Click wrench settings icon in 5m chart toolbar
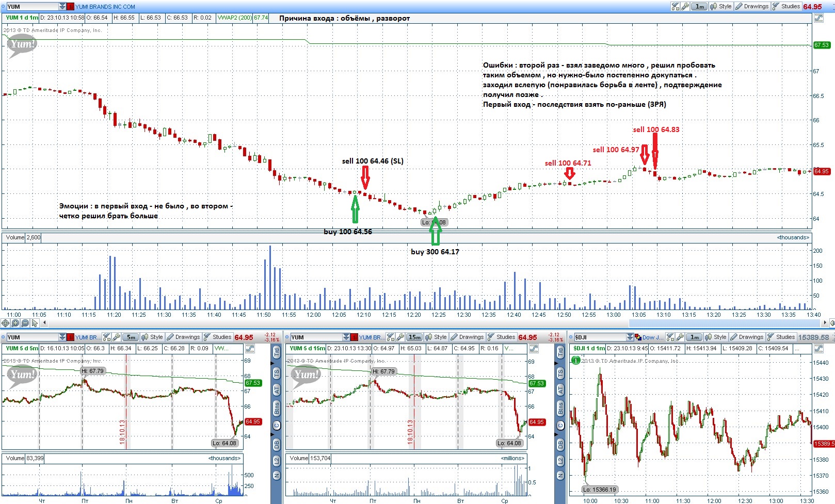The height and width of the screenshot is (504, 835). pyautogui.click(x=117, y=337)
